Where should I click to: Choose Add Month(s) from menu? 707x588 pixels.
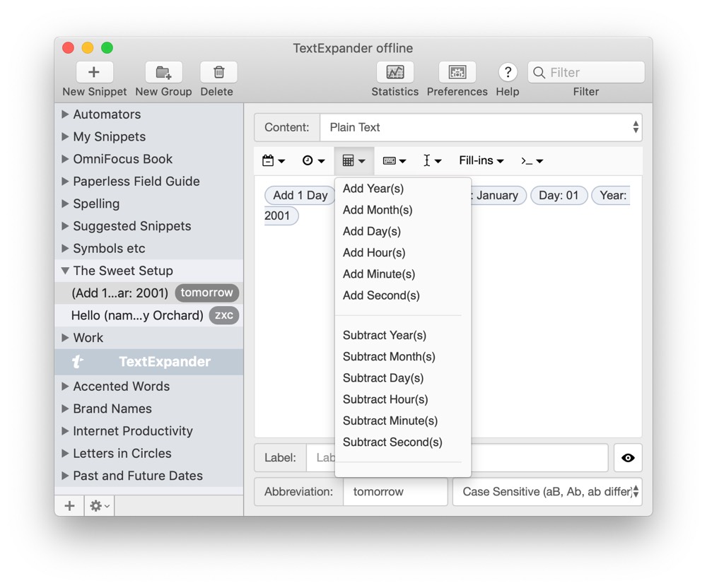(x=403, y=210)
